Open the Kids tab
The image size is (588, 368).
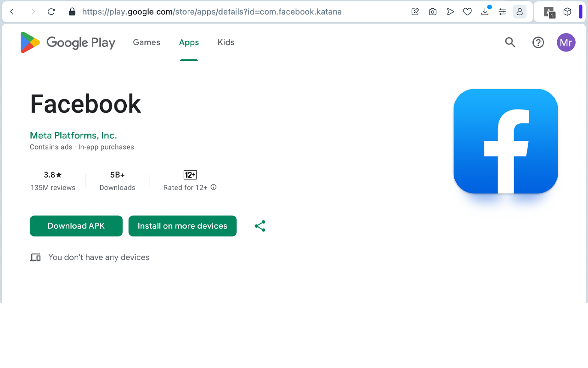tap(226, 42)
